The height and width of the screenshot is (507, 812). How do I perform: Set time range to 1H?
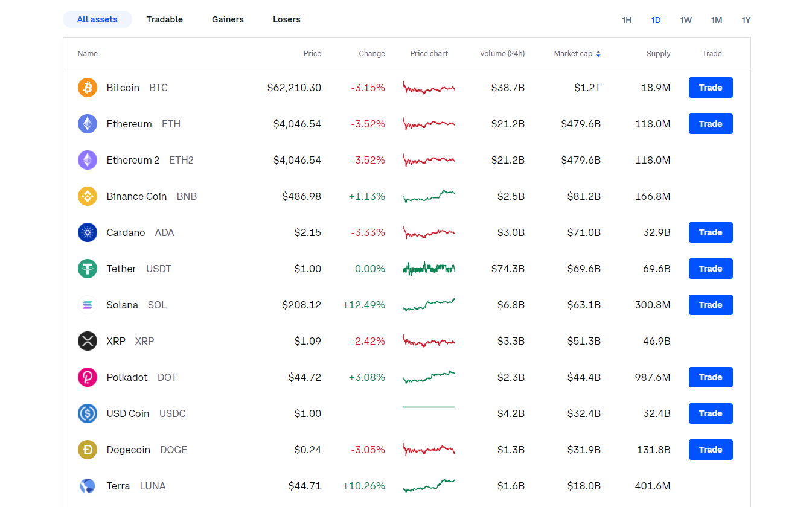coord(627,20)
